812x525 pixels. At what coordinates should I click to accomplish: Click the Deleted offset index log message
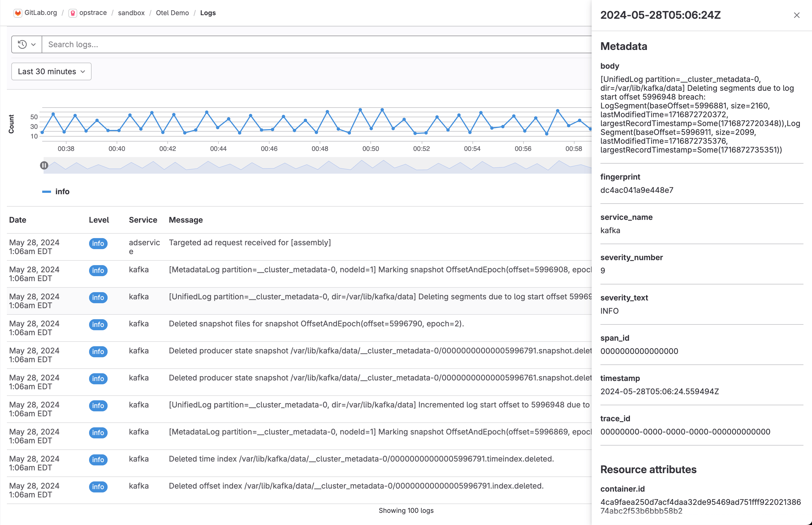[356, 486]
